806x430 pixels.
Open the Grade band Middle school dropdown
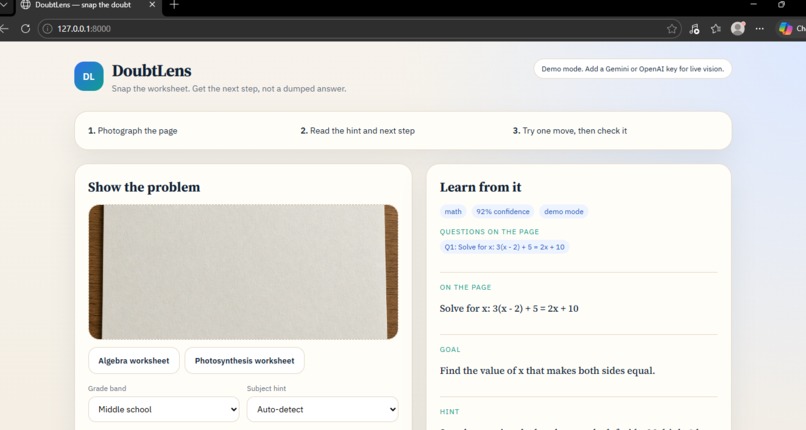click(163, 409)
